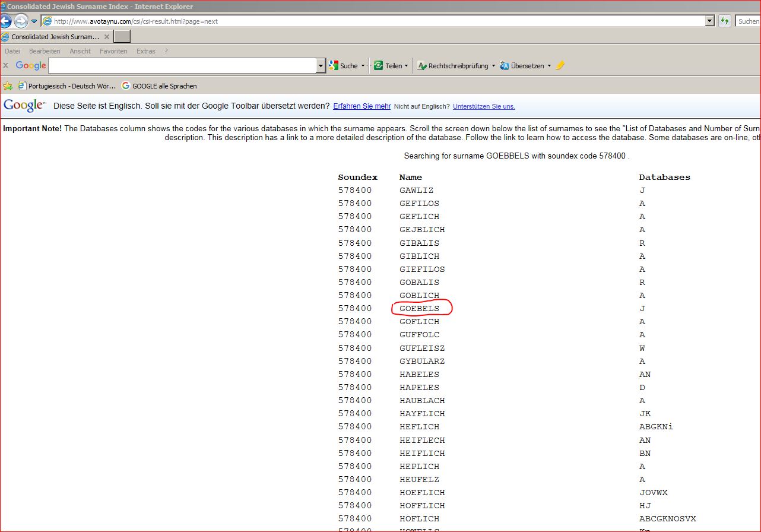The height and width of the screenshot is (532, 761).
Task: Click the Google Suche button
Action: [343, 66]
